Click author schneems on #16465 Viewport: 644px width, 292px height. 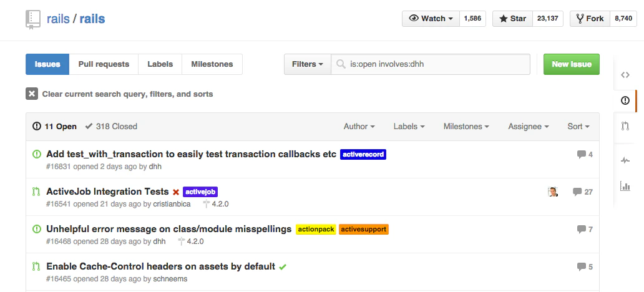click(170, 279)
